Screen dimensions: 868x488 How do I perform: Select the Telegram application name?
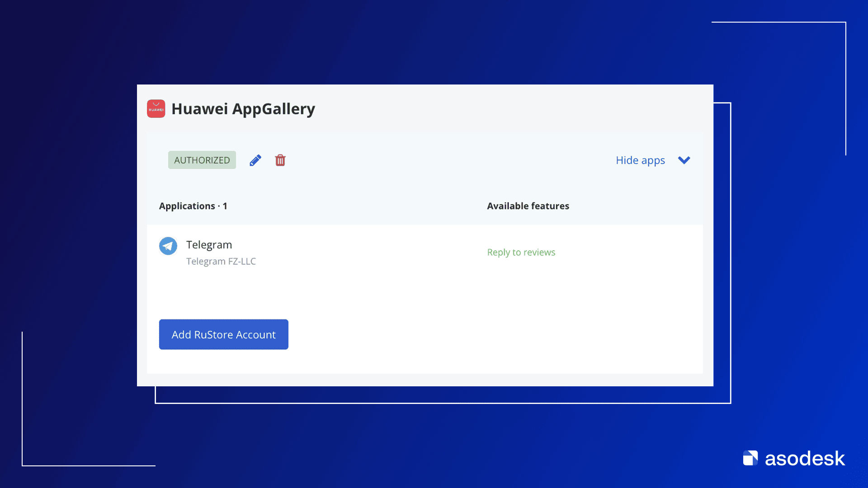(209, 245)
